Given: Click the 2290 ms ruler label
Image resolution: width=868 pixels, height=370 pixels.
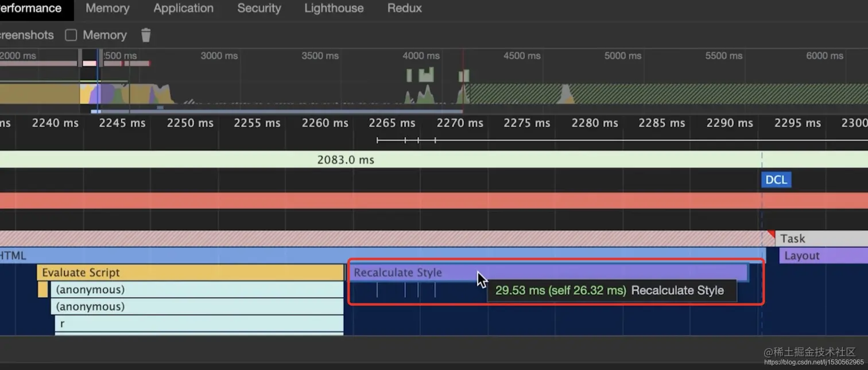Looking at the screenshot, I should [x=729, y=123].
